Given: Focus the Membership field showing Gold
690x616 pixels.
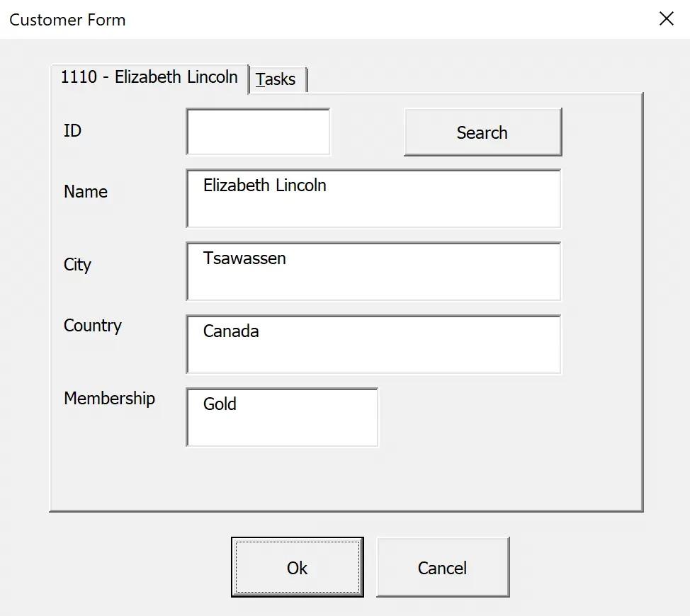Looking at the screenshot, I should 282,418.
